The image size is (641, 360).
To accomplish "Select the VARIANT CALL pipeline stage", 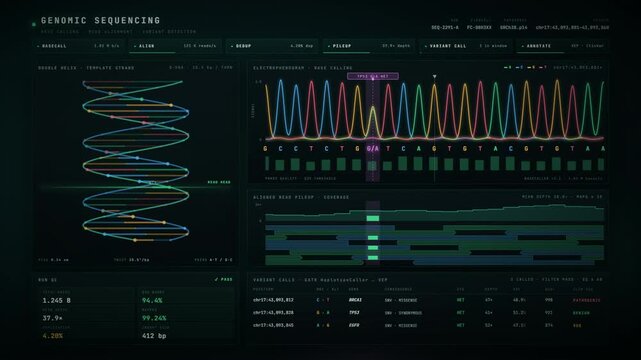I will [465, 46].
